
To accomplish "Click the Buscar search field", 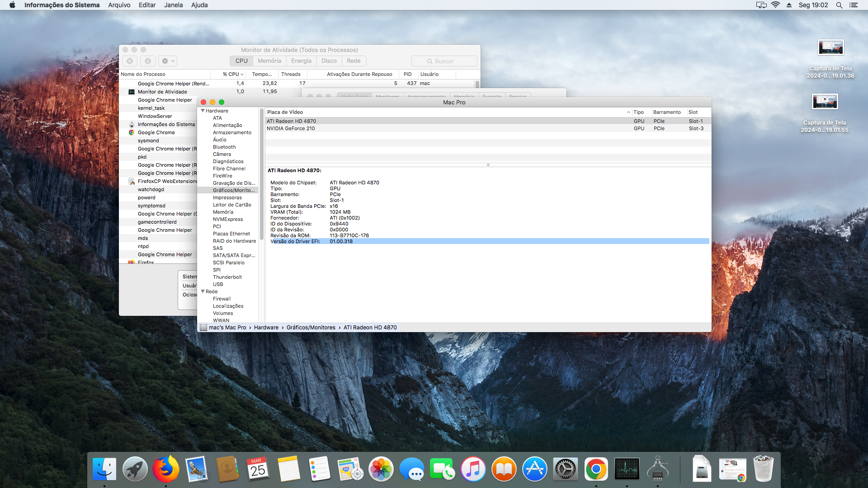I will [444, 61].
